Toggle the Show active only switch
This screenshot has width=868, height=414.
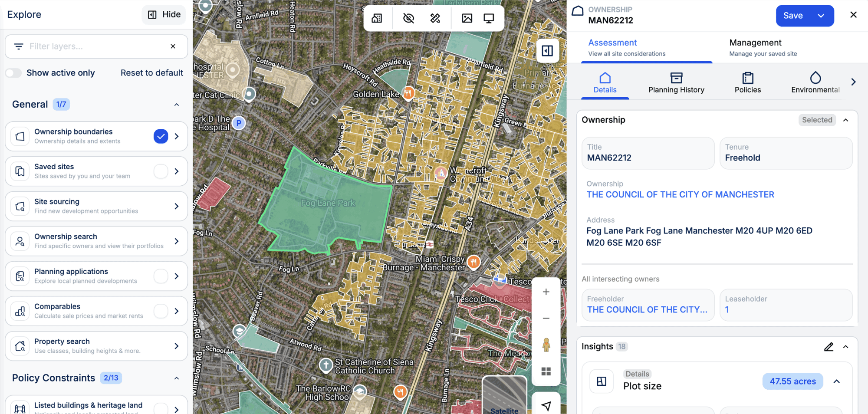coord(13,73)
